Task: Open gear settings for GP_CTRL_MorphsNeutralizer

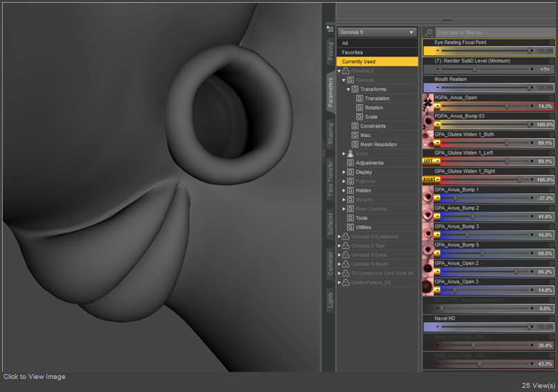Action: coord(551,300)
